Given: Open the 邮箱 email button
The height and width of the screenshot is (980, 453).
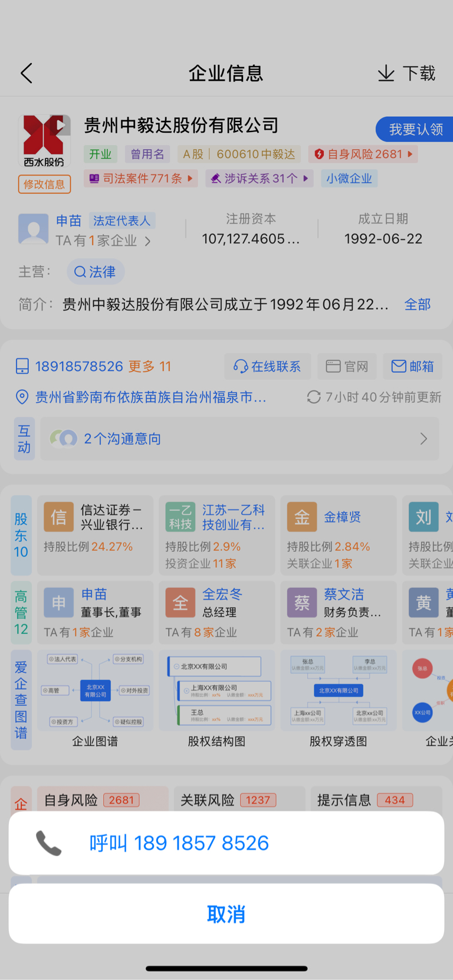Looking at the screenshot, I should 413,366.
